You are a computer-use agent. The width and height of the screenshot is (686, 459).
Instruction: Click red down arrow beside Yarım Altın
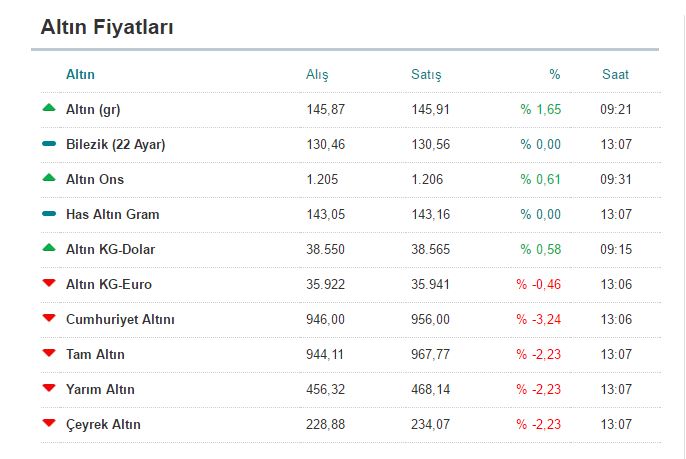point(49,389)
